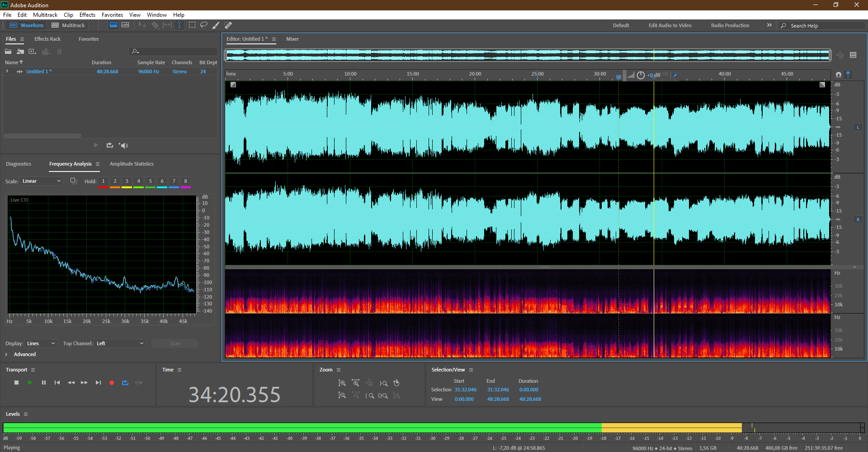Move playhead to previous marker

pos(57,383)
